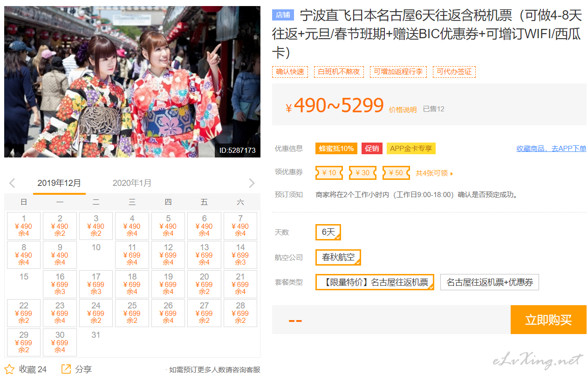
Task: Pick December 30 date cell
Action: click(60, 342)
